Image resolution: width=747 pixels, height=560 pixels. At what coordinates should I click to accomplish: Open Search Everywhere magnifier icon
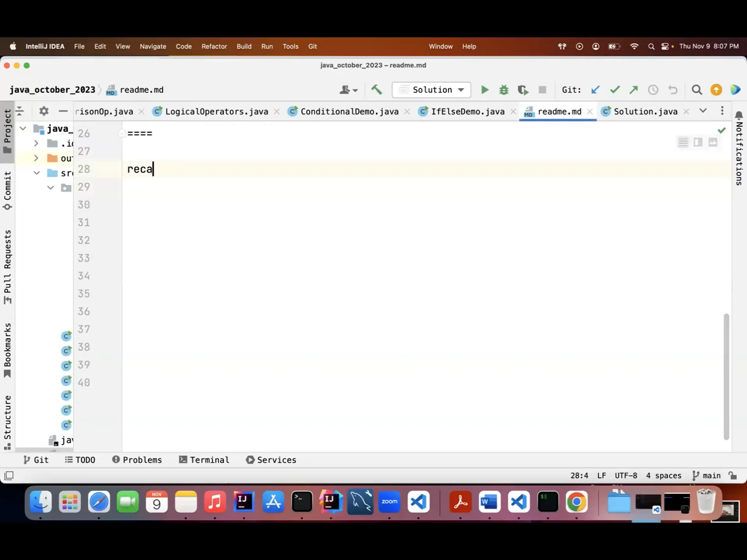[697, 90]
